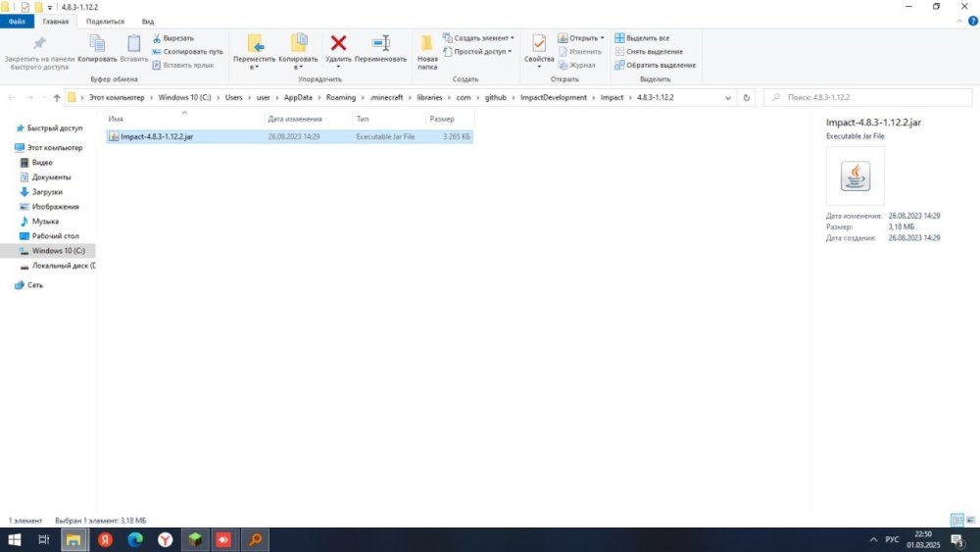The image size is (980, 552).
Task: Click Снять выделение
Action: tap(649, 51)
